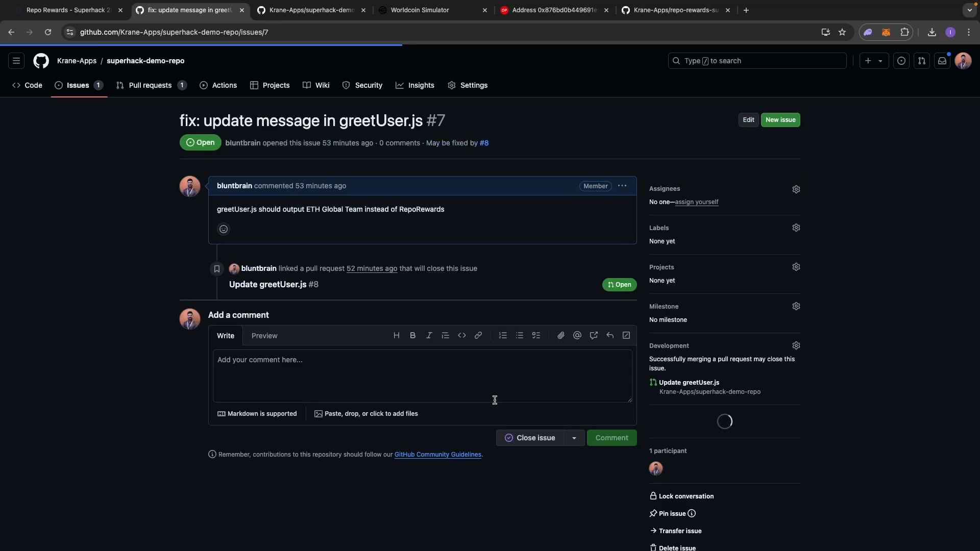Open slash commands from comment toolbar
The width and height of the screenshot is (980, 551).
click(x=626, y=336)
